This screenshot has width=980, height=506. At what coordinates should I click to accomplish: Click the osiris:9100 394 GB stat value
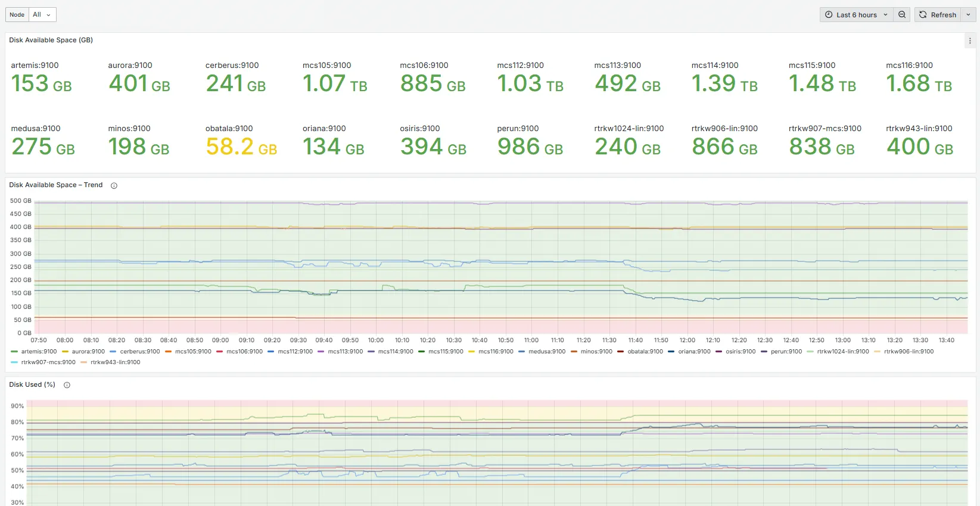coord(433,147)
